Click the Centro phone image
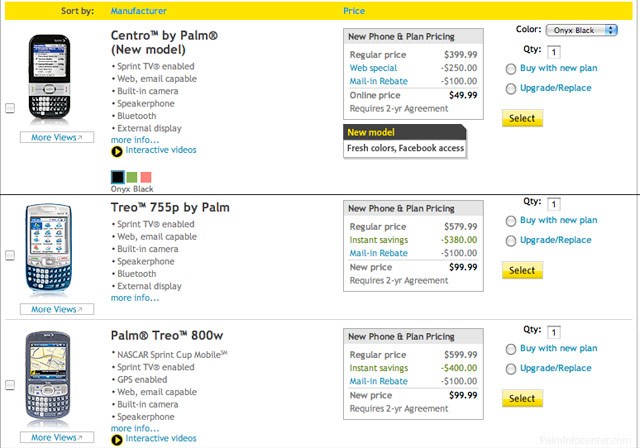This screenshot has height=448, width=640. coord(49,78)
